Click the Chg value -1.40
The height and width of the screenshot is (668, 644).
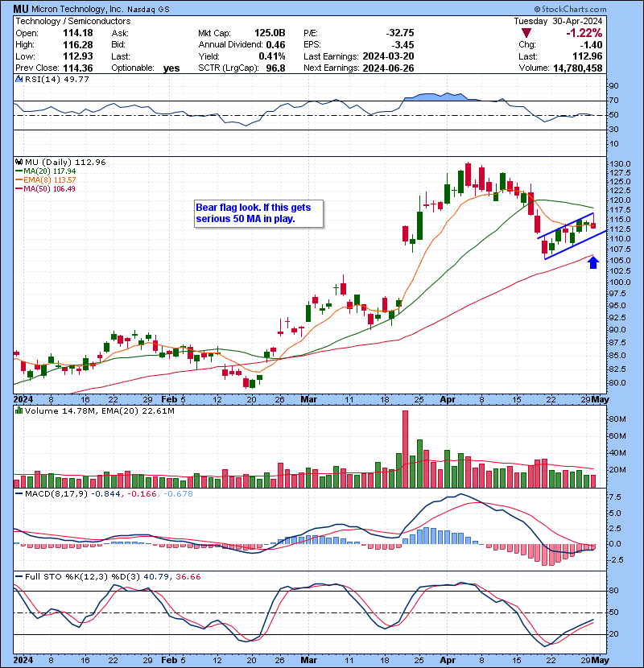coord(591,45)
